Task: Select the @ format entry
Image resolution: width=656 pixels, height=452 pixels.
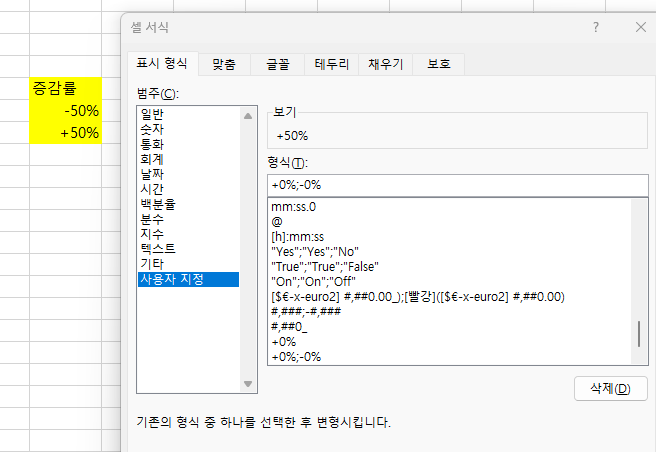Action: [x=450, y=222]
